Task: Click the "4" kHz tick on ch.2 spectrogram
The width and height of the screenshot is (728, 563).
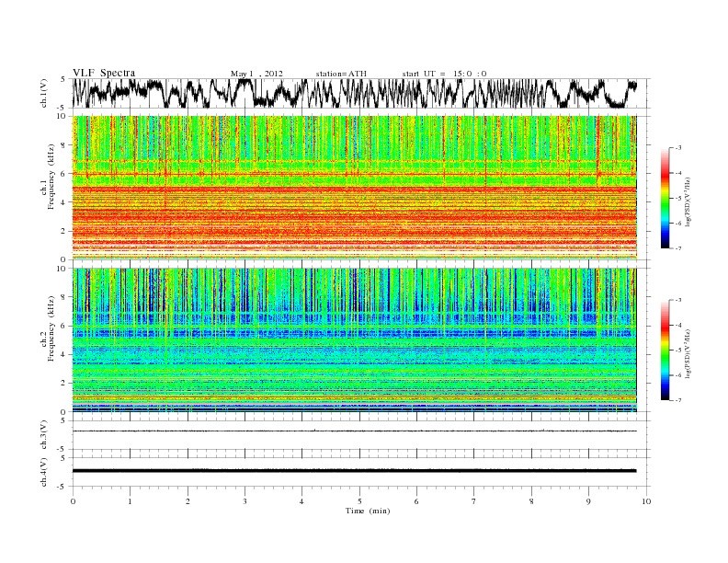Action: point(63,354)
